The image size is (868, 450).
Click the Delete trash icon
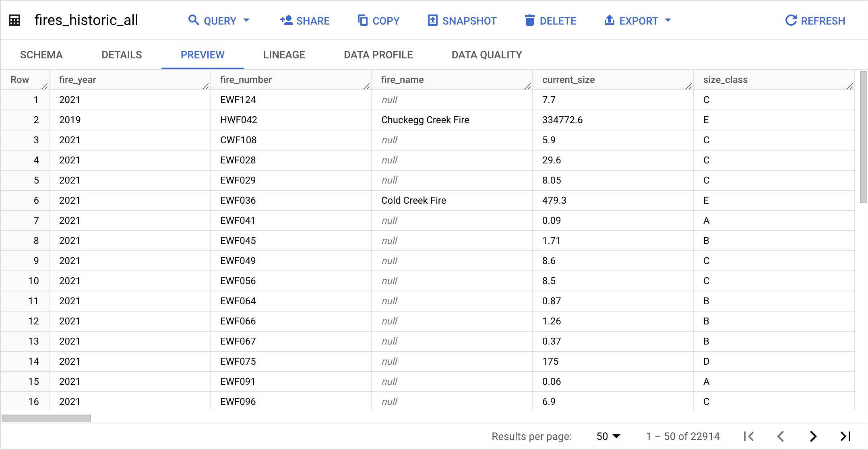point(530,20)
